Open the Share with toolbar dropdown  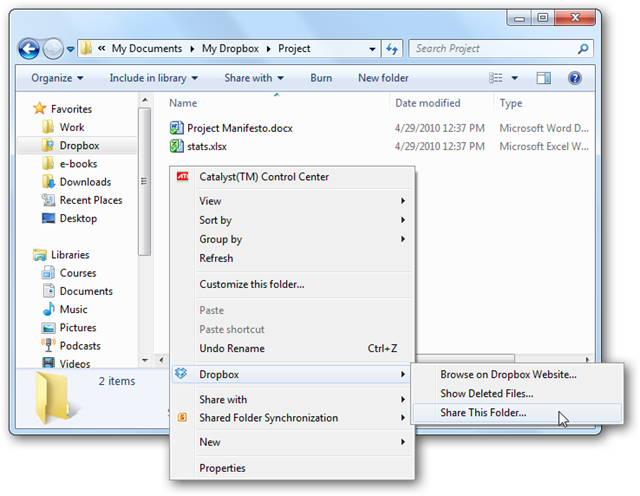[253, 78]
